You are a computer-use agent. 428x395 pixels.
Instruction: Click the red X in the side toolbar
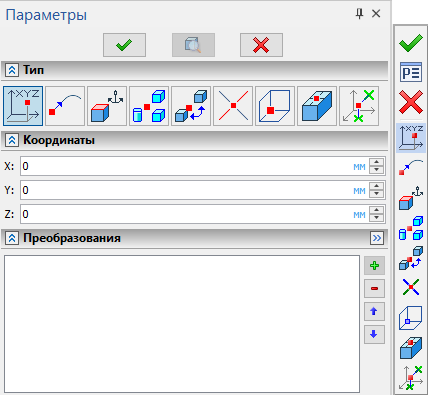[411, 102]
